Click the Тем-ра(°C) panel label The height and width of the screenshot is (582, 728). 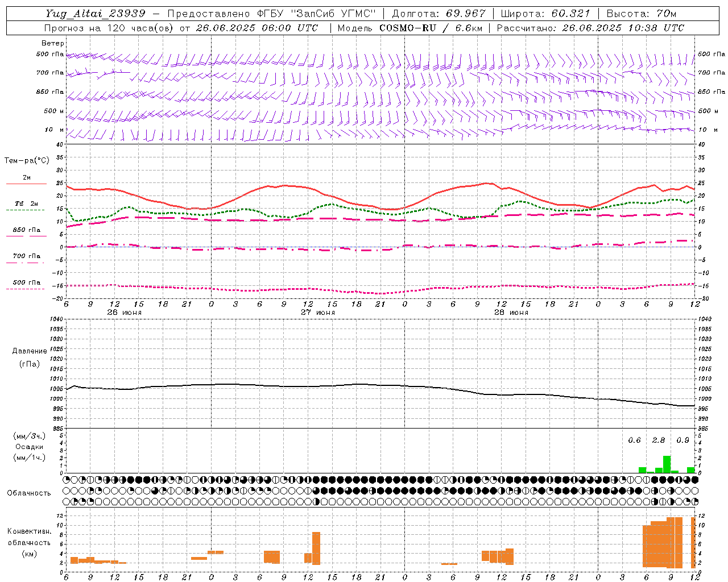(x=27, y=161)
